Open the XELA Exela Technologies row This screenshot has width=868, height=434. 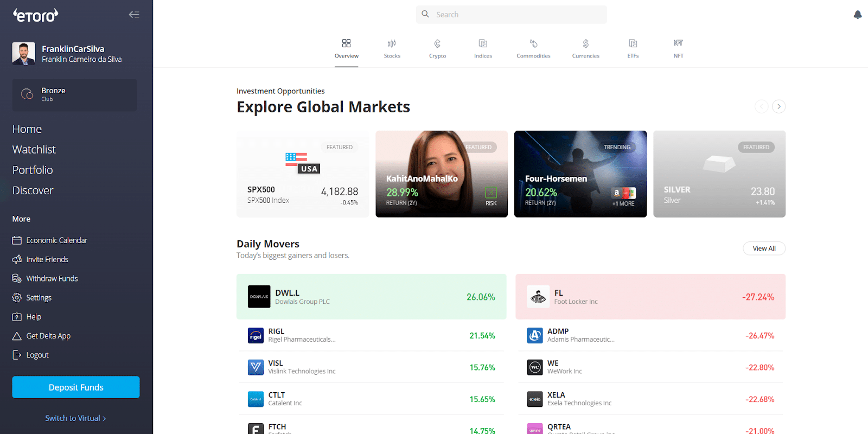(x=650, y=399)
